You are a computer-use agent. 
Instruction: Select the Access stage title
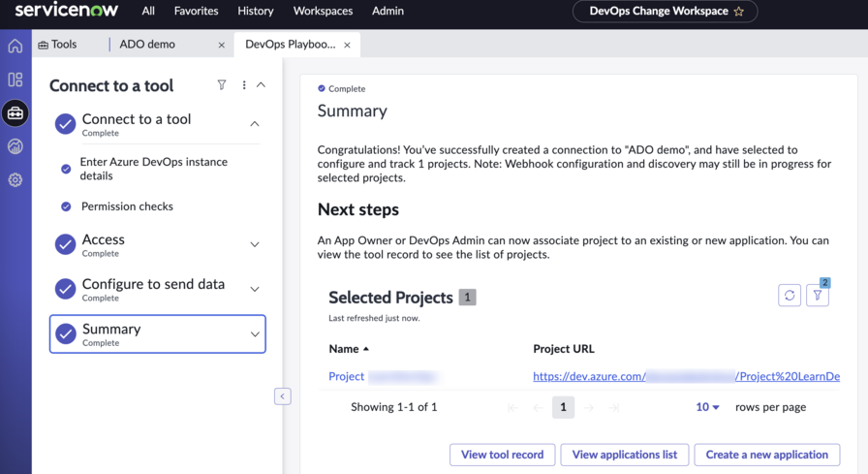[x=104, y=239]
